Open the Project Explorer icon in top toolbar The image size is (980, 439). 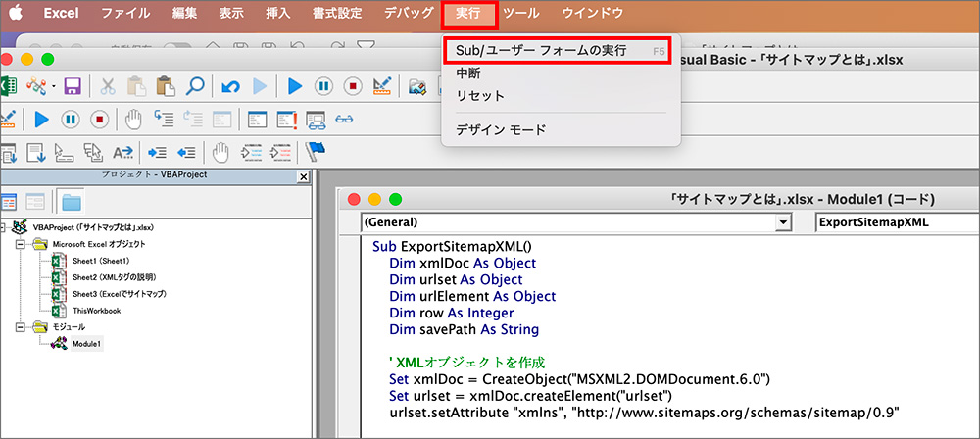pyautogui.click(x=416, y=86)
